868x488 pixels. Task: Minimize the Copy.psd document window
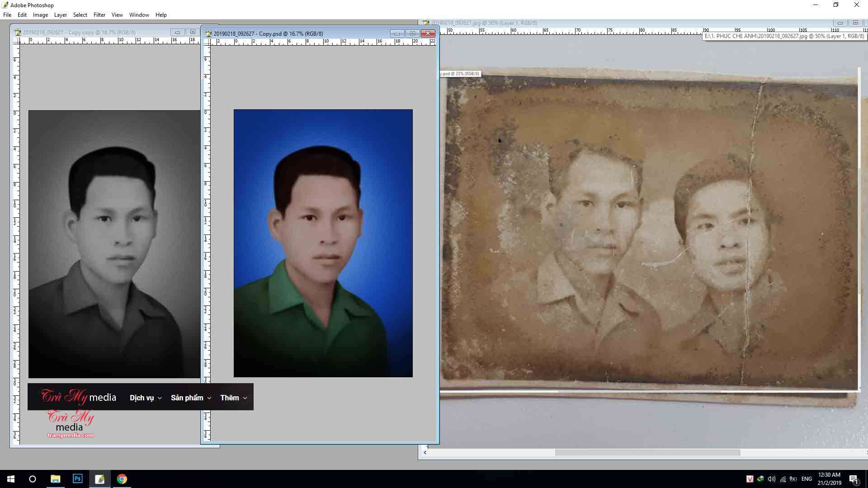pyautogui.click(x=397, y=33)
